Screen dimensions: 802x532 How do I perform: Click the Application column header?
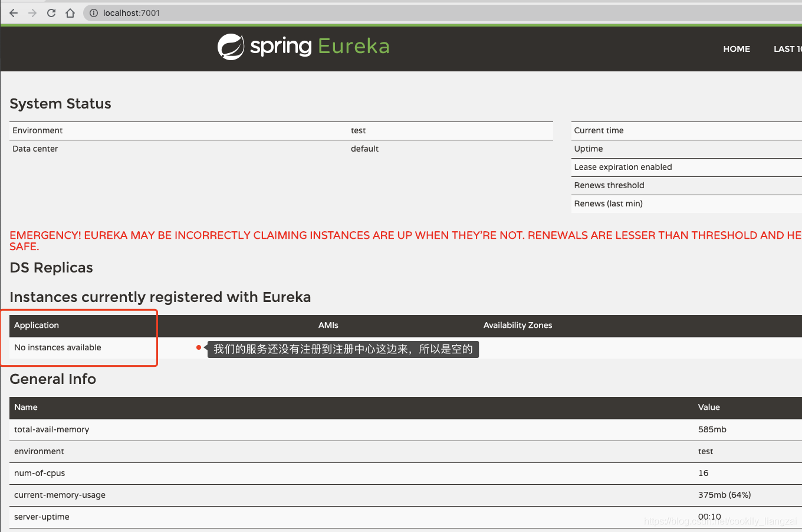tap(37, 325)
